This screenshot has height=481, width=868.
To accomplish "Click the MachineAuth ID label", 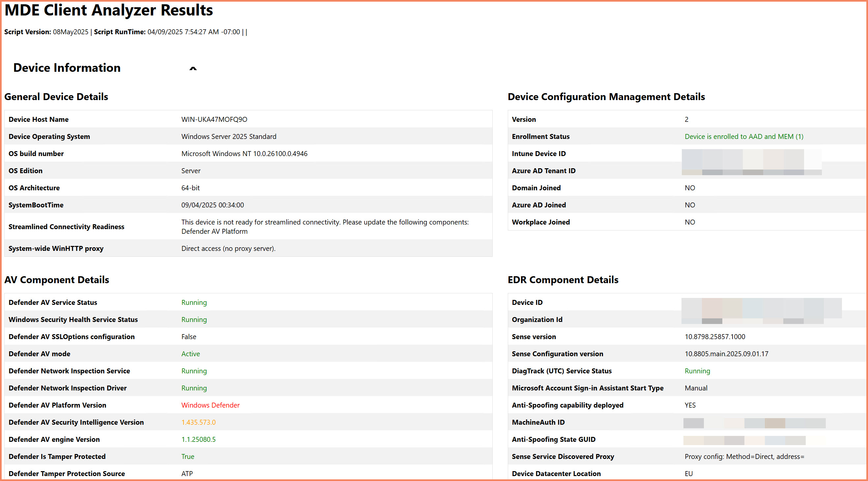I will [x=538, y=422].
